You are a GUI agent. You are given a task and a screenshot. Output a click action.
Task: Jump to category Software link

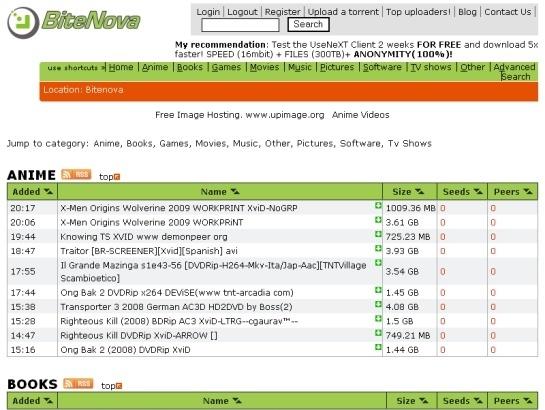point(360,144)
